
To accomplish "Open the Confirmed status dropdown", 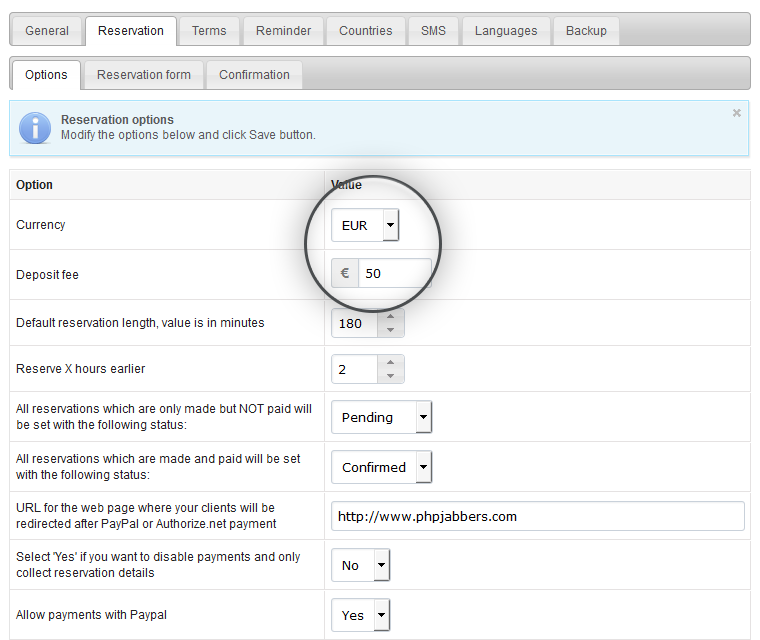I will point(381,467).
